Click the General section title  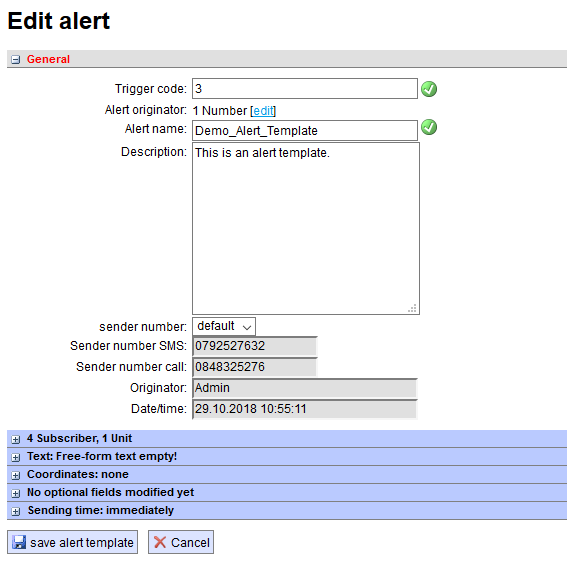[x=48, y=59]
